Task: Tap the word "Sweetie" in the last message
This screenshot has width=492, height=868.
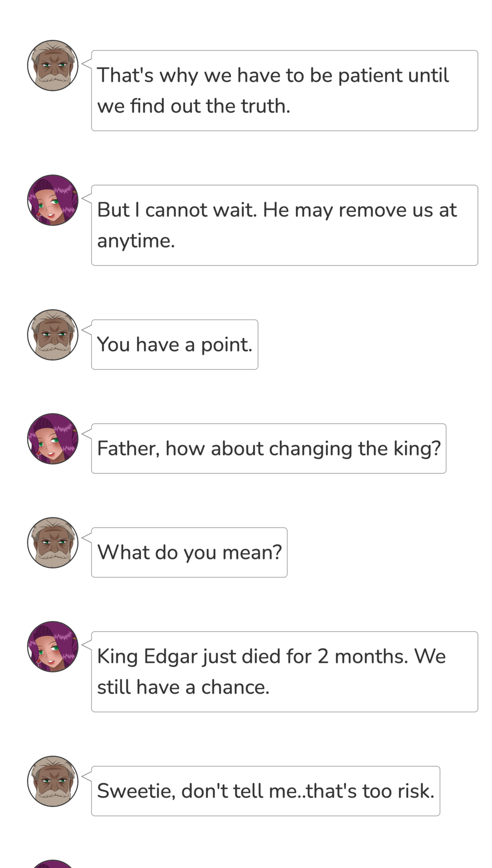Action: click(136, 791)
